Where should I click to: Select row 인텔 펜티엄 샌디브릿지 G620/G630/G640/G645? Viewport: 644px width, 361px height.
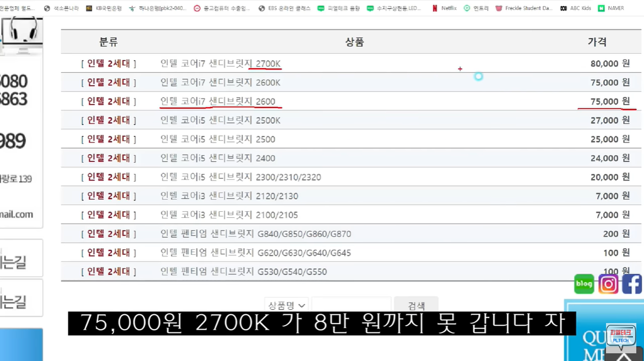[x=351, y=252]
